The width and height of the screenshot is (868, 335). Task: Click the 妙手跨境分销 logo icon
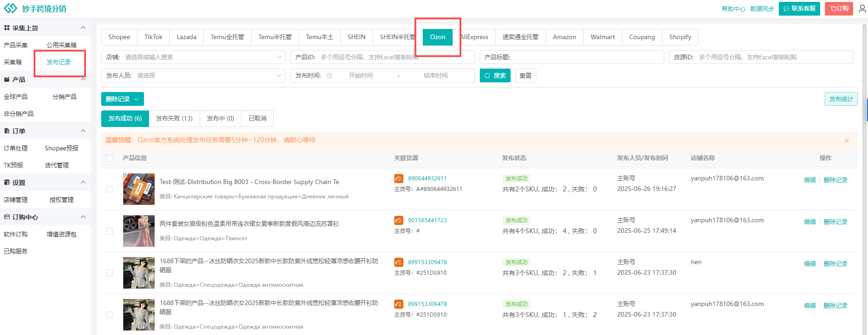click(11, 8)
